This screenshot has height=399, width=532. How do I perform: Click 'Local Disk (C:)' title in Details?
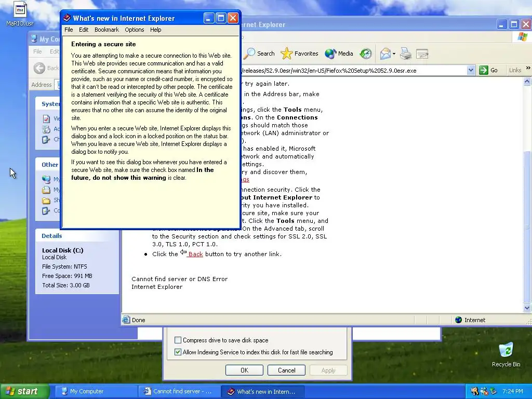[63, 250]
